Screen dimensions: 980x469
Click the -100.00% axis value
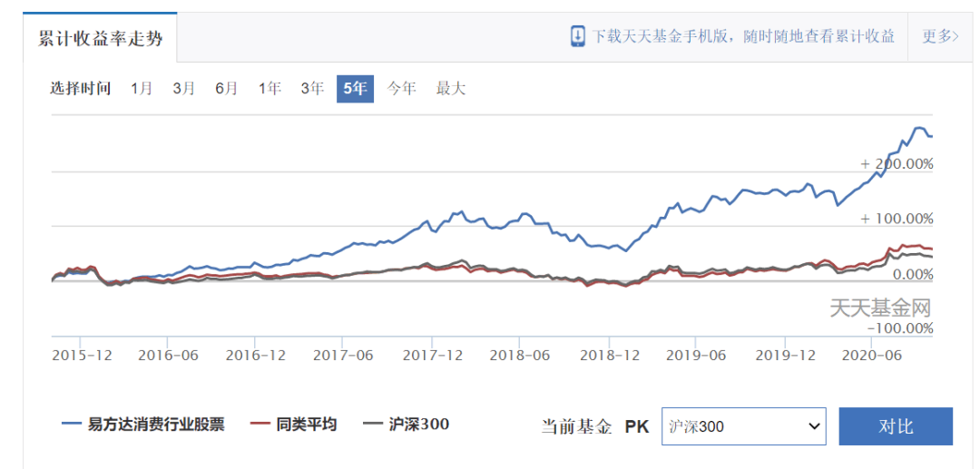[x=900, y=328]
